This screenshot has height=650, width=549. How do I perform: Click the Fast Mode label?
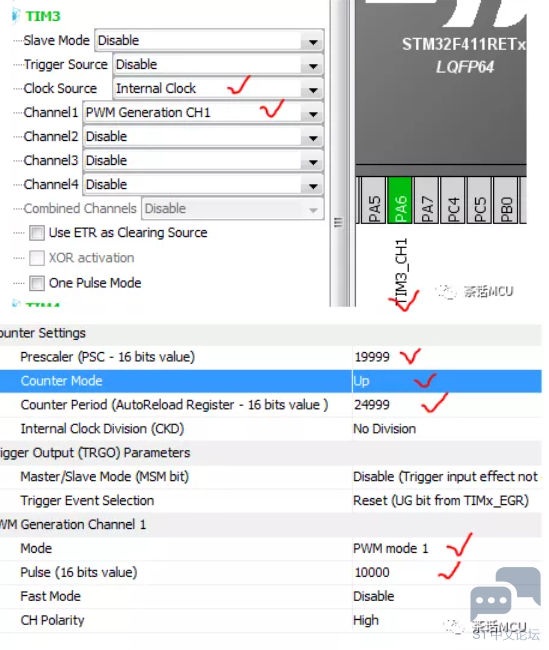click(51, 597)
